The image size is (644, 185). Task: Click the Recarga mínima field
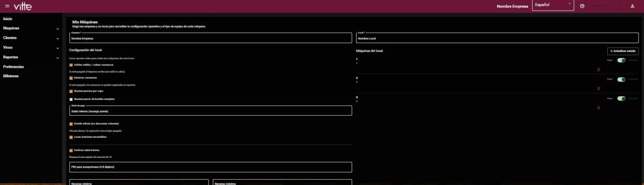(139, 182)
